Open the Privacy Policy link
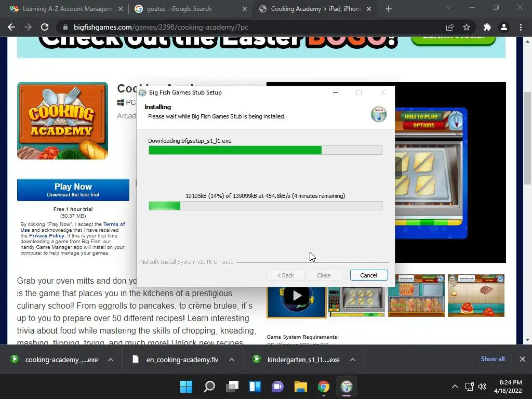This screenshot has width=532, height=399. coord(46,235)
